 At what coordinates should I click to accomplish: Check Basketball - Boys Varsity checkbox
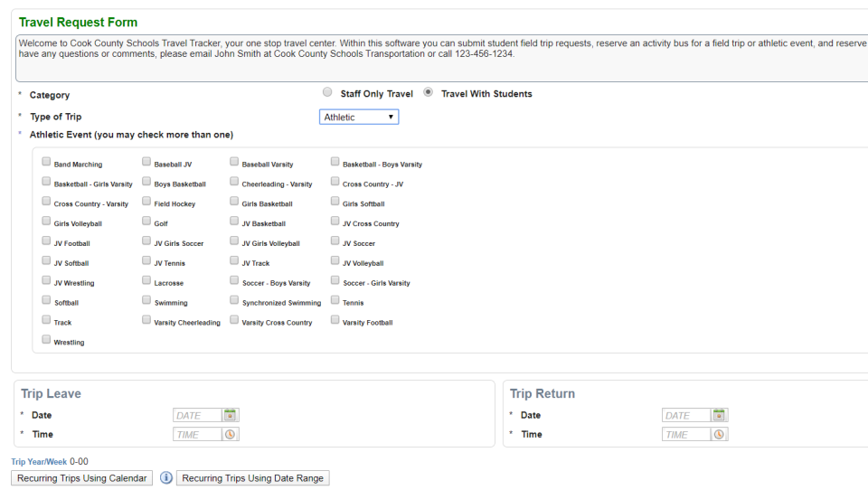click(335, 162)
